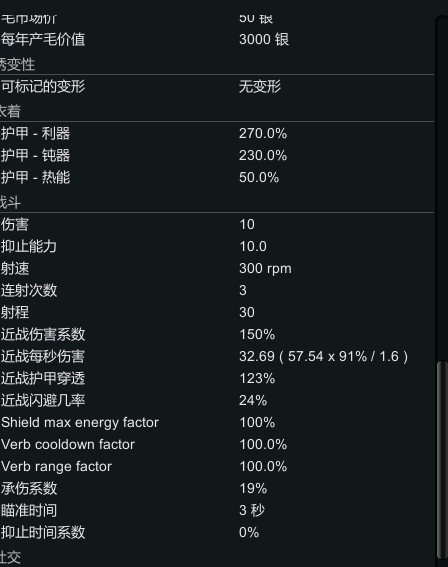Open the 护甲 - 利器 stat entry

click(217, 133)
